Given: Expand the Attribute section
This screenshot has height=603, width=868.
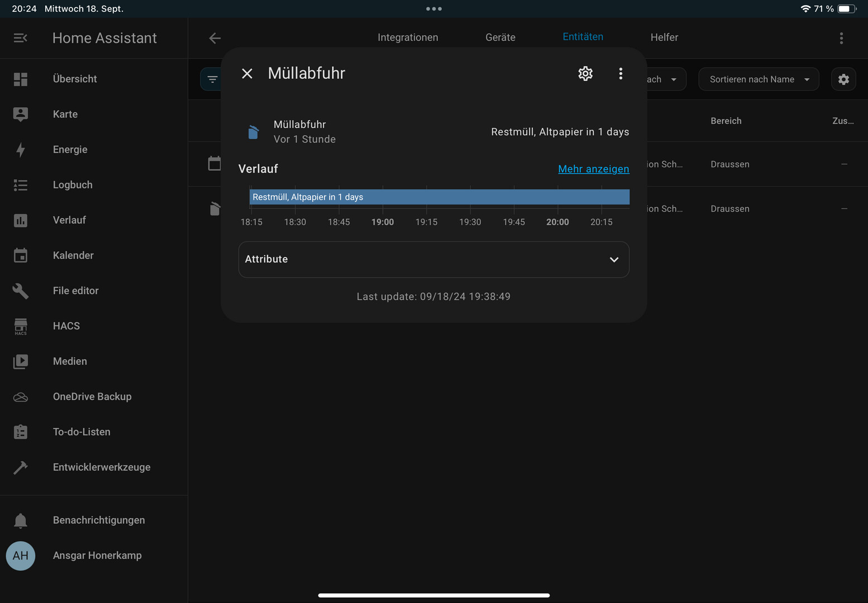Looking at the screenshot, I should coord(433,260).
